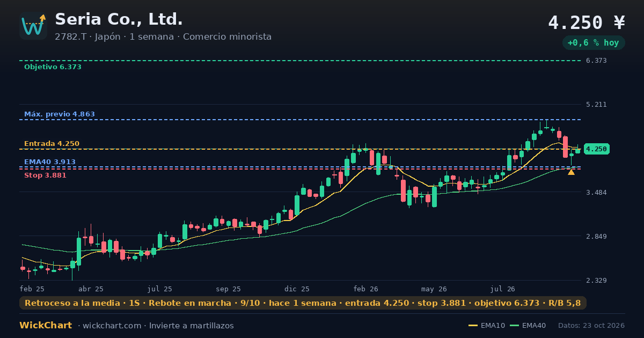Click the WickChart logo icon beside the title
The height and width of the screenshot is (338, 644).
[33, 26]
